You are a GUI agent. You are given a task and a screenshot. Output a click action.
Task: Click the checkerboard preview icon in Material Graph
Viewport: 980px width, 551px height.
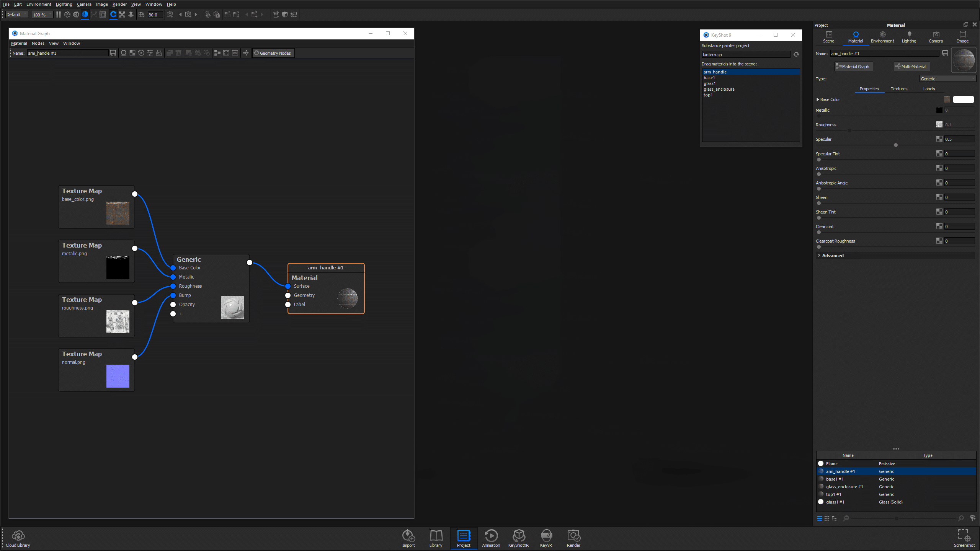coord(132,53)
